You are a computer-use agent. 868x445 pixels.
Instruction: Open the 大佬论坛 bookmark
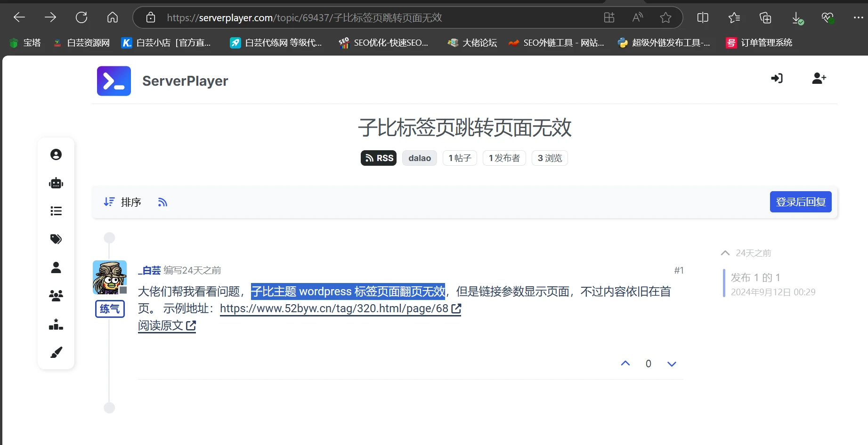[472, 43]
